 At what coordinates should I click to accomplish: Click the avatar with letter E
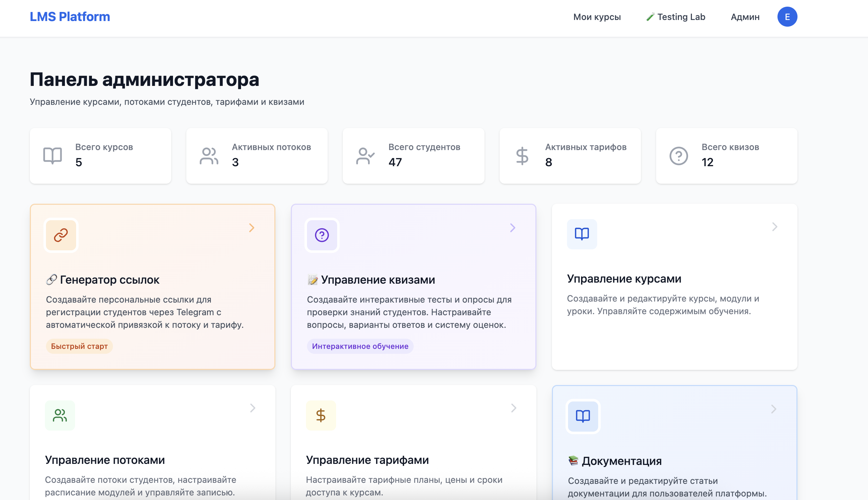(x=787, y=16)
